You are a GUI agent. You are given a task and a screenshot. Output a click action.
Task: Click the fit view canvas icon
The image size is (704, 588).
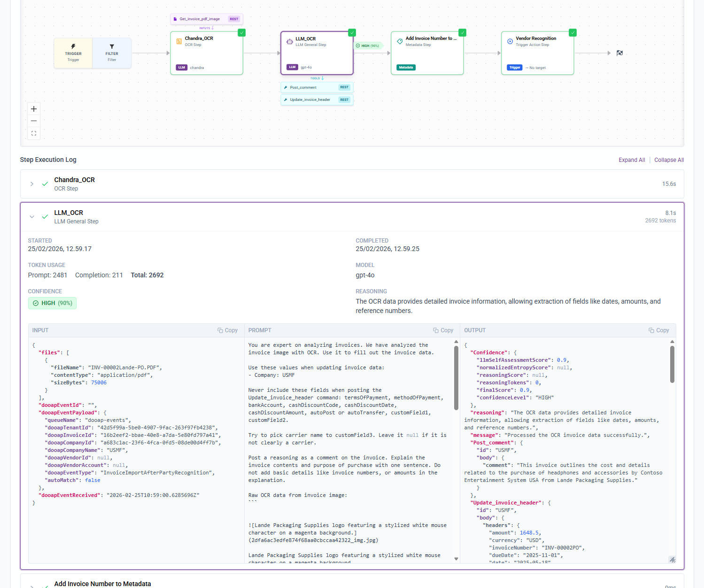34,133
